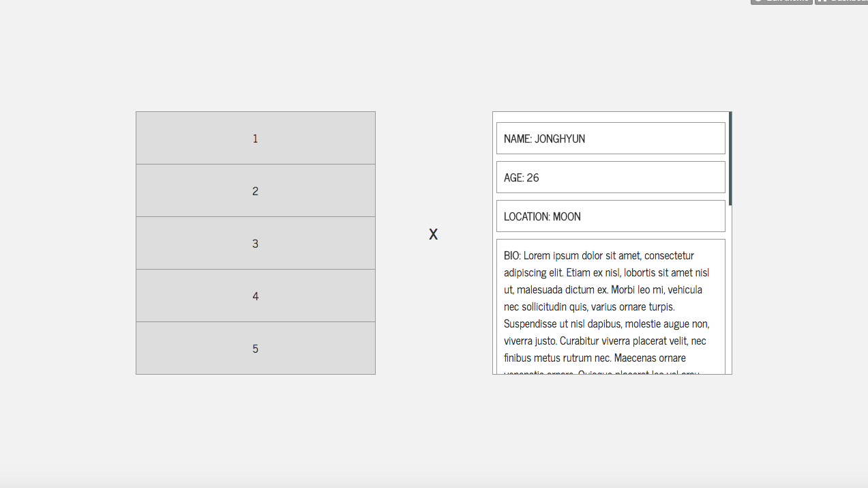This screenshot has height=488, width=868.
Task: Open the Dashboard button at top right
Action: [841, 1]
